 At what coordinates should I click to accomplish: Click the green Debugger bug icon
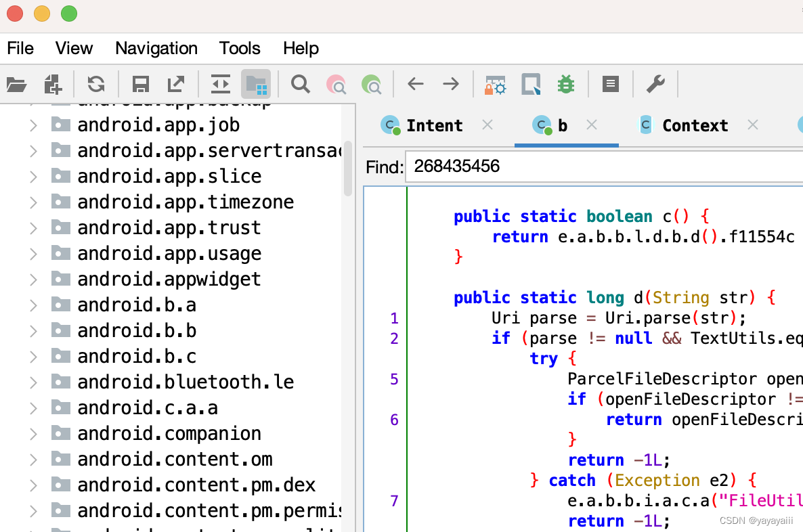tap(566, 84)
